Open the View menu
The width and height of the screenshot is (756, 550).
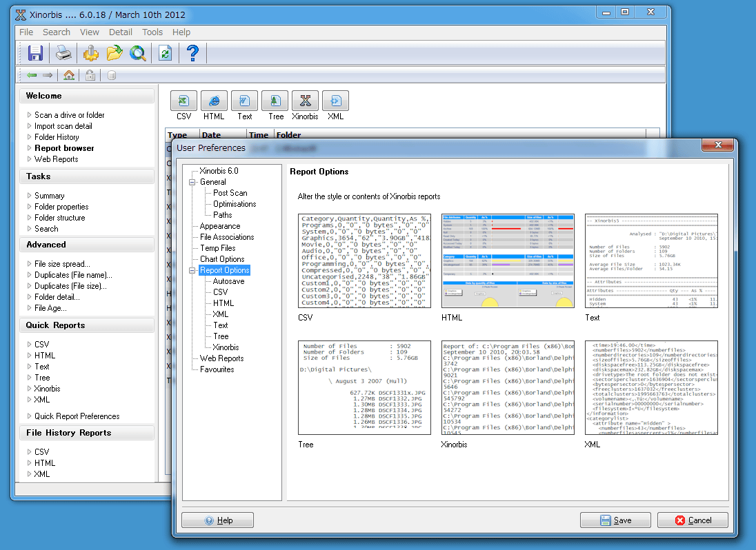89,32
